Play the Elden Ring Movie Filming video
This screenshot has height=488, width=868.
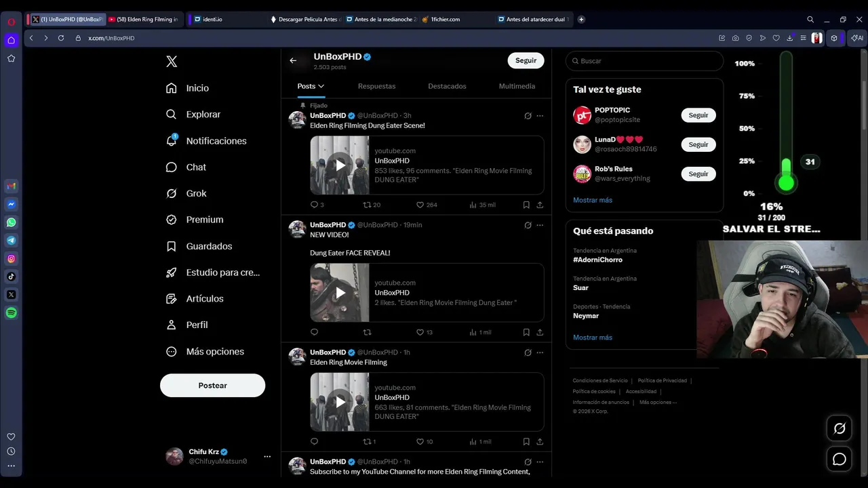click(x=340, y=402)
